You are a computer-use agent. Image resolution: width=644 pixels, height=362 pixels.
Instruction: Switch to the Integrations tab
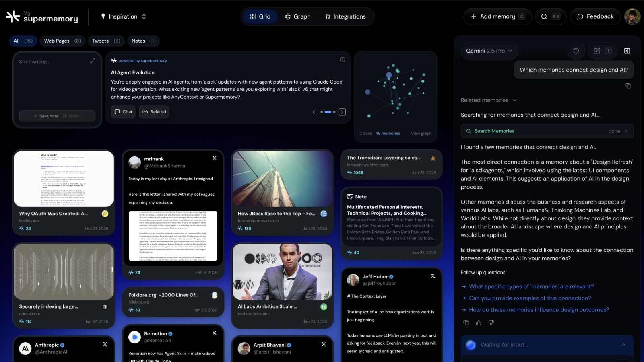point(345,16)
